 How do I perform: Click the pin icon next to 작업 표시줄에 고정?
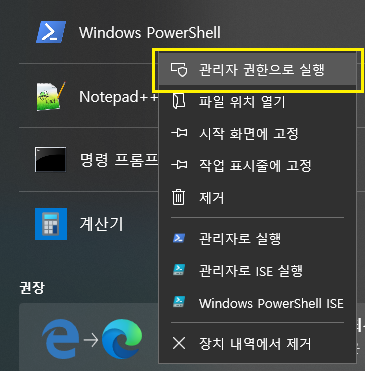click(179, 165)
